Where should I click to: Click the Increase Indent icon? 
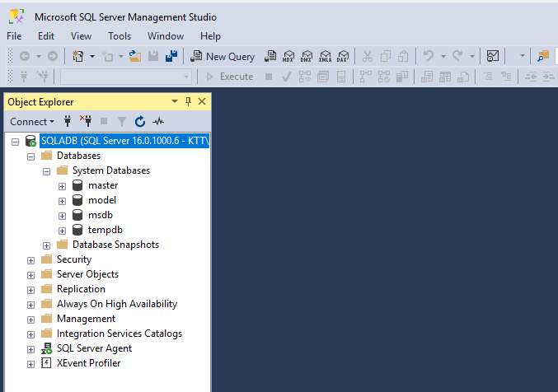pyautogui.click(x=549, y=77)
